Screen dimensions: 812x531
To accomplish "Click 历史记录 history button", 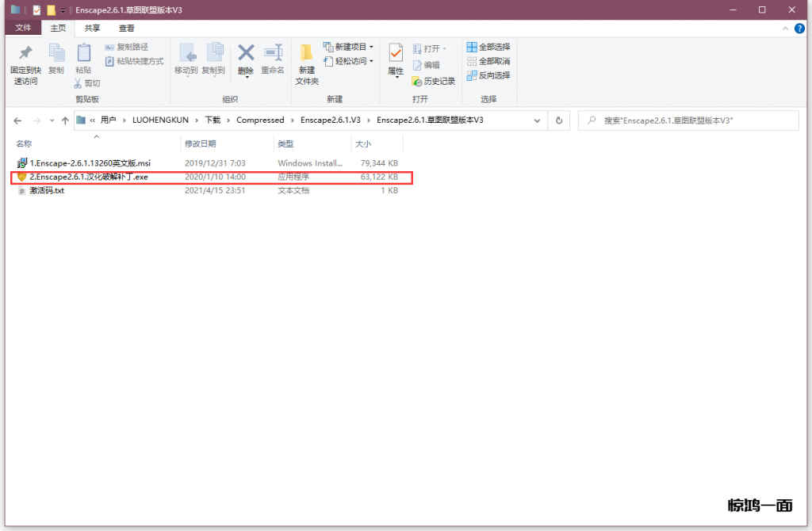I will pyautogui.click(x=433, y=81).
